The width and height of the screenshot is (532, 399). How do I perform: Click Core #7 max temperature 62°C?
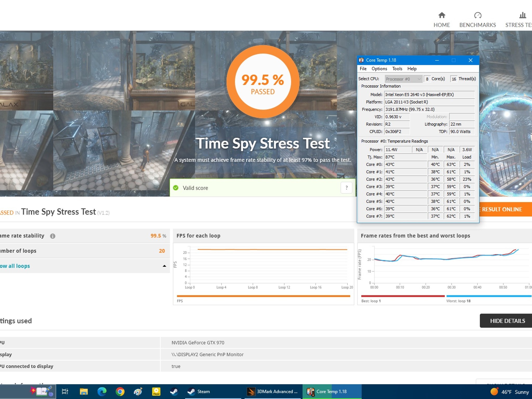pyautogui.click(x=451, y=216)
